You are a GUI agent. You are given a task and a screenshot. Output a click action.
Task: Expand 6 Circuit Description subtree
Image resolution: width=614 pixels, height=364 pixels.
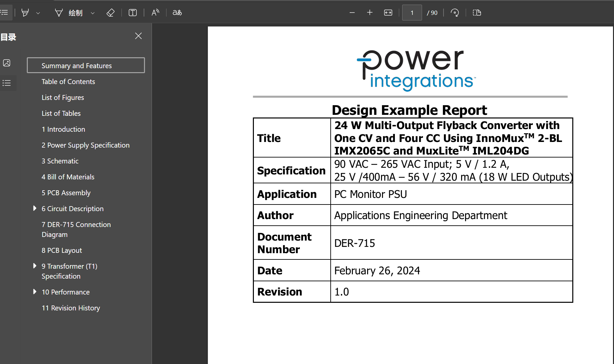[35, 208]
